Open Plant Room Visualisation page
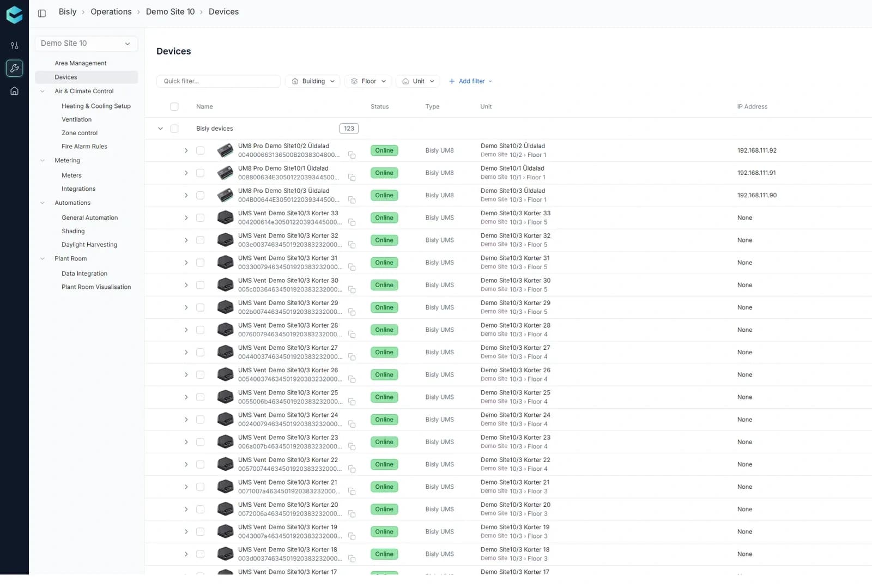The height and width of the screenshot is (588, 872). click(96, 287)
